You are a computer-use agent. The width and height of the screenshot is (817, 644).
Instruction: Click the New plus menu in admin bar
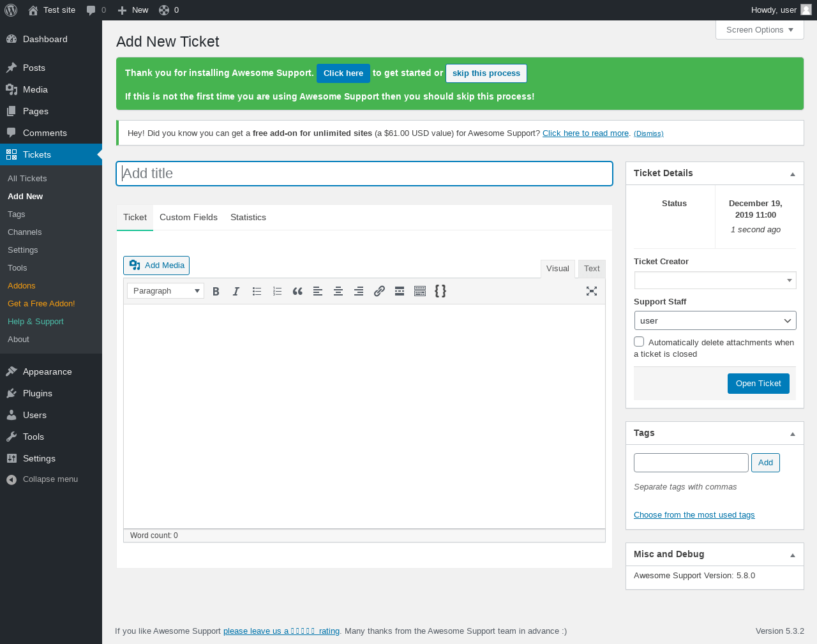(x=133, y=10)
